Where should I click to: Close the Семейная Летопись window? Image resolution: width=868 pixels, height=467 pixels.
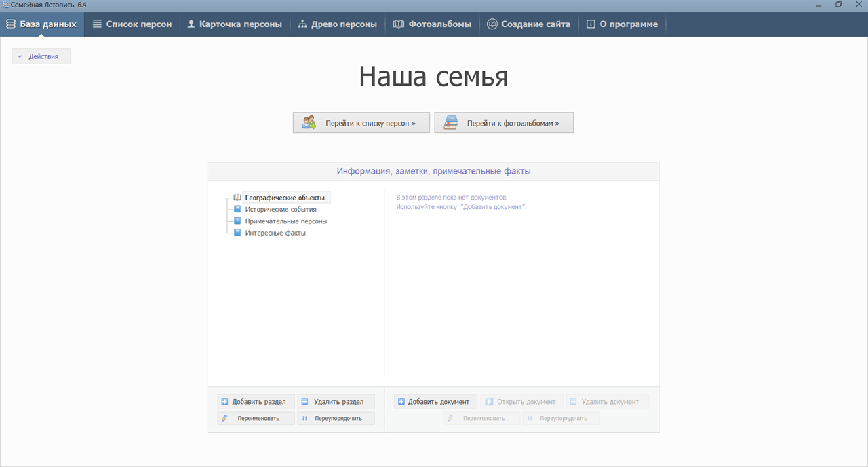(859, 4)
